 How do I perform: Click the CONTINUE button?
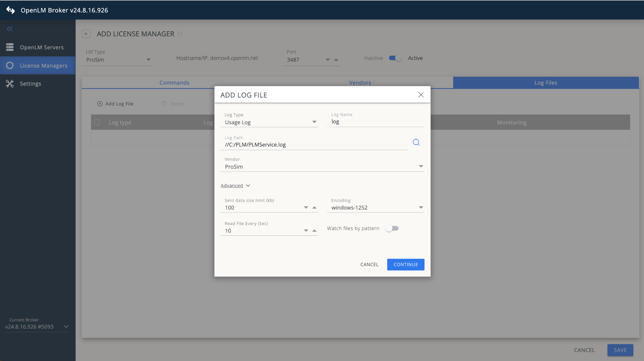pos(406,265)
